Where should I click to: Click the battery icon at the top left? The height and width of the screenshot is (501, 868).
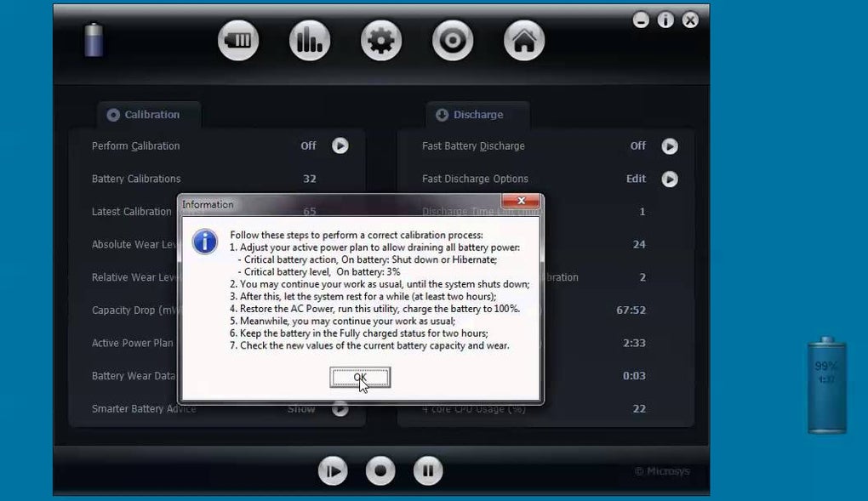(94, 39)
